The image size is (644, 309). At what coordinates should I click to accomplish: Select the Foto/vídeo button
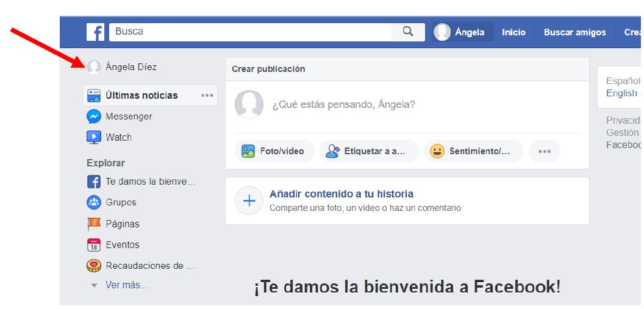[x=274, y=151]
